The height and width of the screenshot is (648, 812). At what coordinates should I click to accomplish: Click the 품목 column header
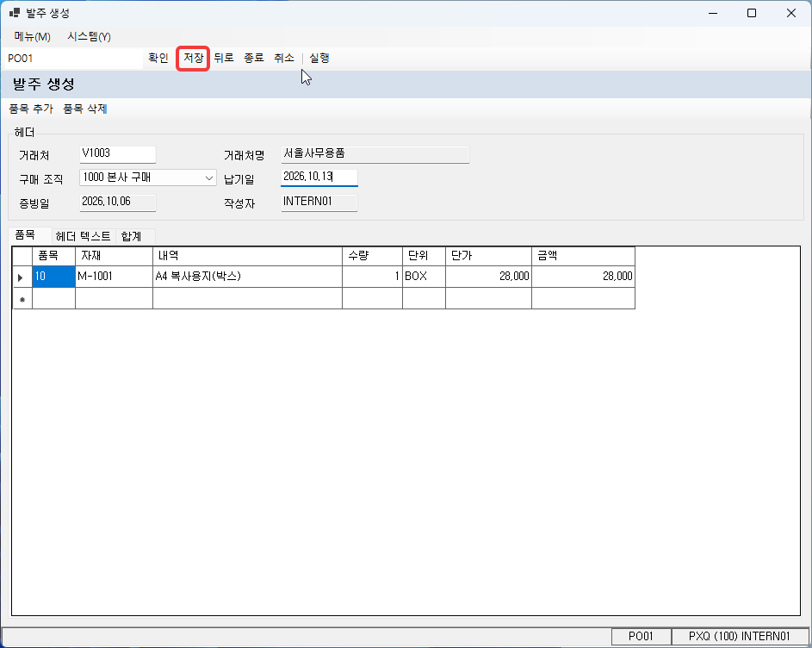(54, 256)
